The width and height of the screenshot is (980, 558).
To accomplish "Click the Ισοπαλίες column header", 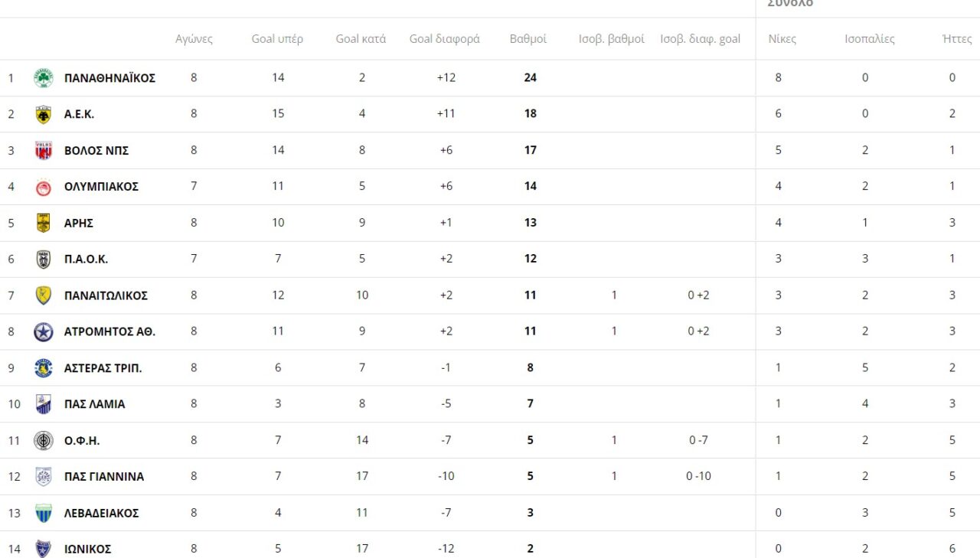I will tap(869, 39).
